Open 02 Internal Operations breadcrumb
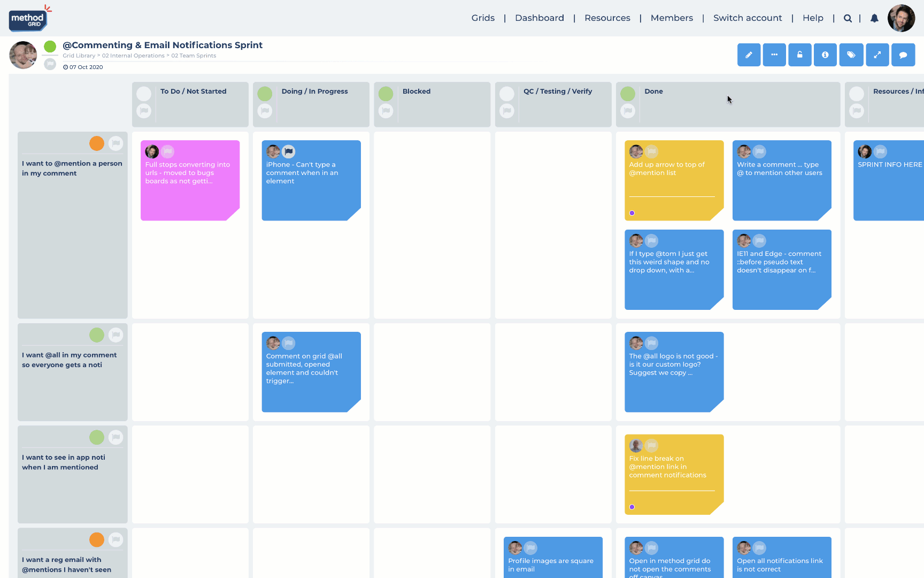924x578 pixels. coord(133,56)
